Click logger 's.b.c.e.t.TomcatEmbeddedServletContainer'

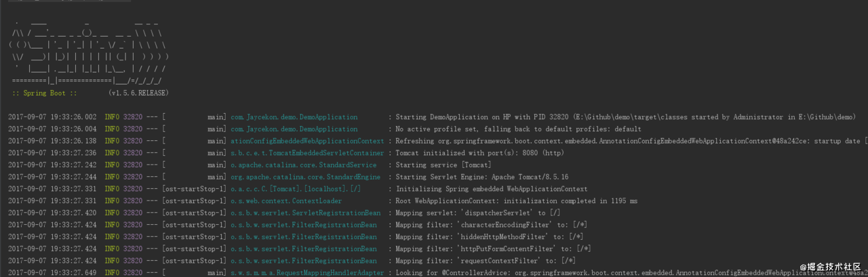tap(307, 153)
